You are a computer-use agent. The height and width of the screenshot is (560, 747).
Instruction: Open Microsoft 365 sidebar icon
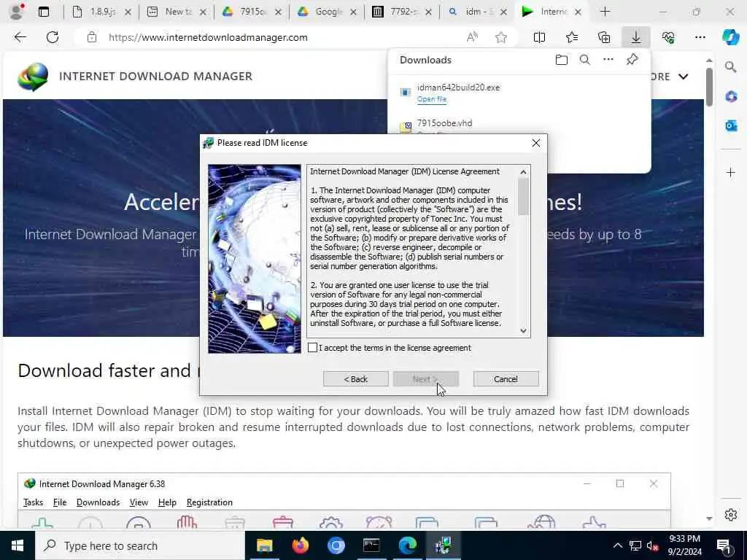731,97
